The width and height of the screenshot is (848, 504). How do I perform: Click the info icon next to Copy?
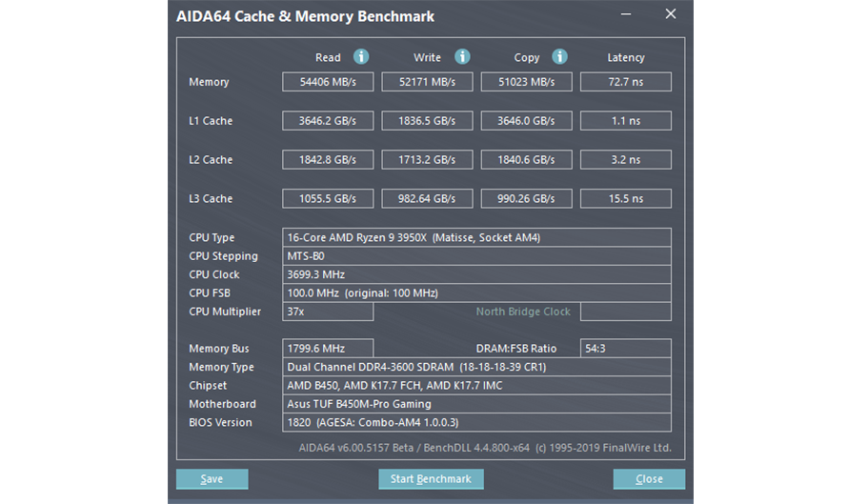[560, 57]
